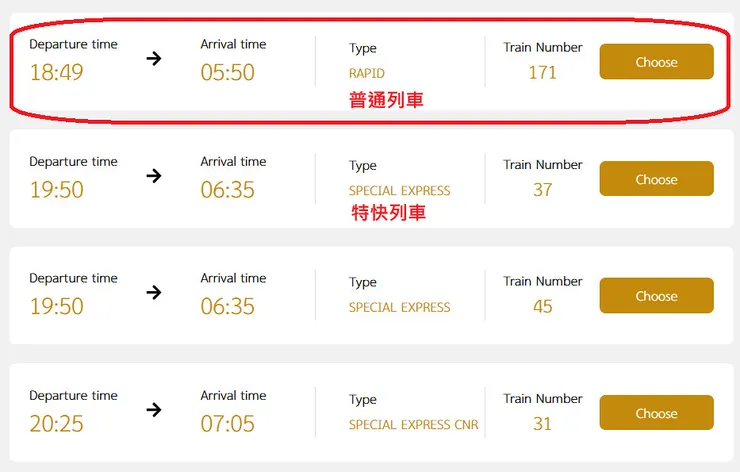Viewport: 740px width, 472px height.
Task: Click train number 31
Action: click(543, 423)
